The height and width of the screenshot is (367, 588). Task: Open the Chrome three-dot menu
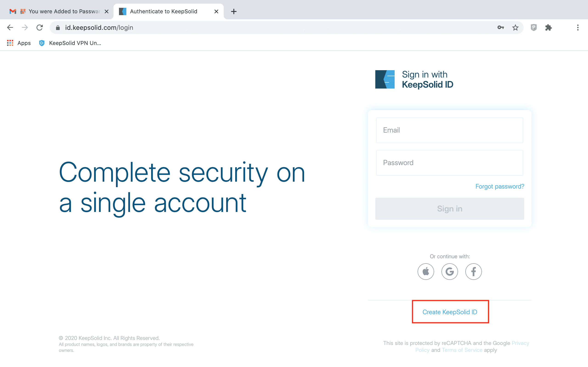pyautogui.click(x=578, y=28)
